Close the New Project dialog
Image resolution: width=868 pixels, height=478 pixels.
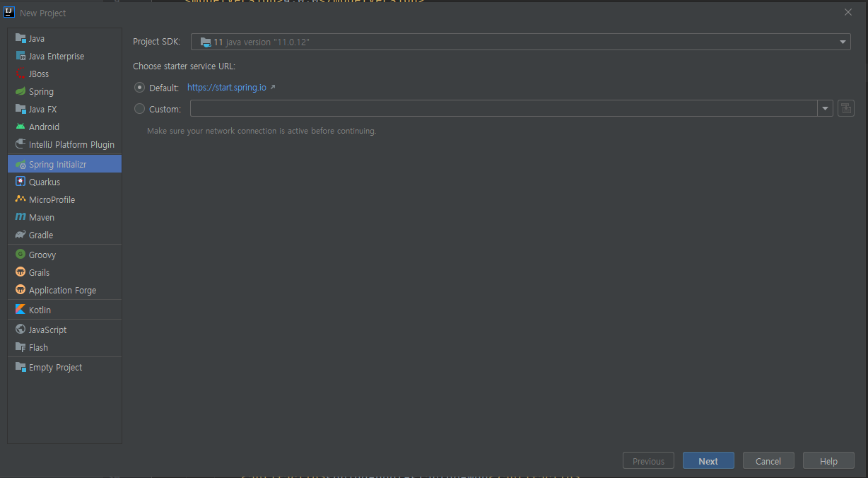[x=848, y=12]
